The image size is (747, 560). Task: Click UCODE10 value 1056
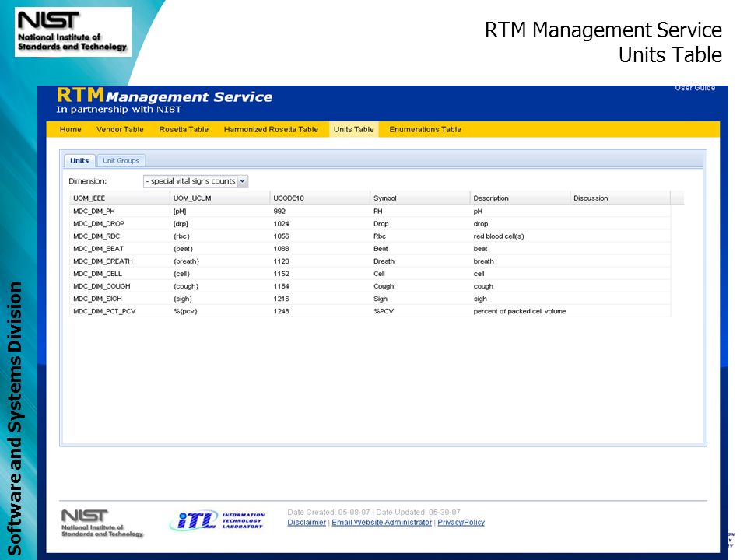[x=281, y=236]
